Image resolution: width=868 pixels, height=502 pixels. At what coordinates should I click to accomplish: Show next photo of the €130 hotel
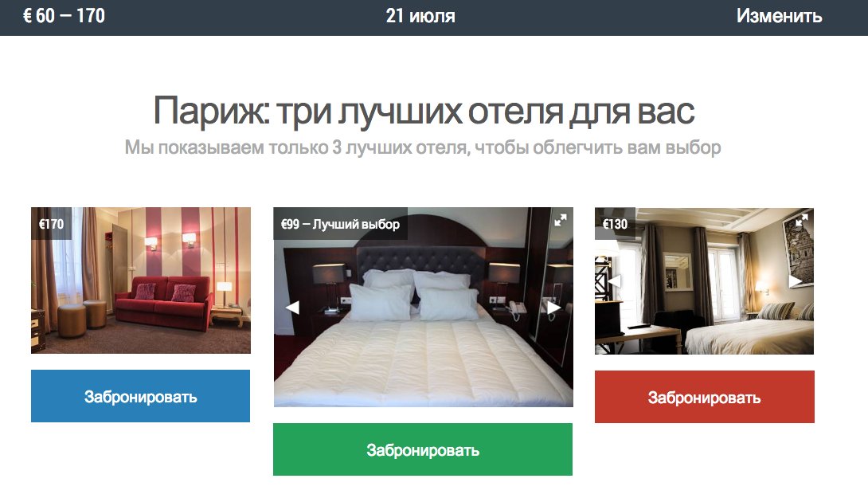pos(796,281)
